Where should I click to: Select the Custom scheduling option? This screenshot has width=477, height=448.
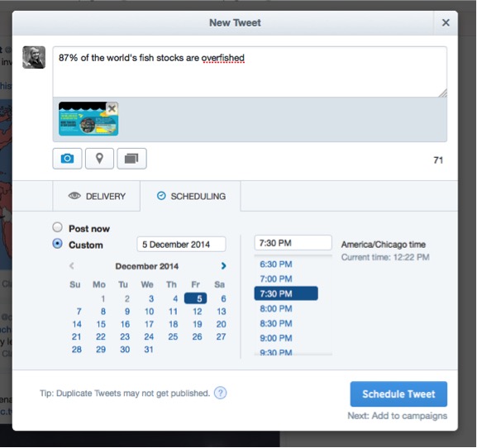(x=58, y=244)
